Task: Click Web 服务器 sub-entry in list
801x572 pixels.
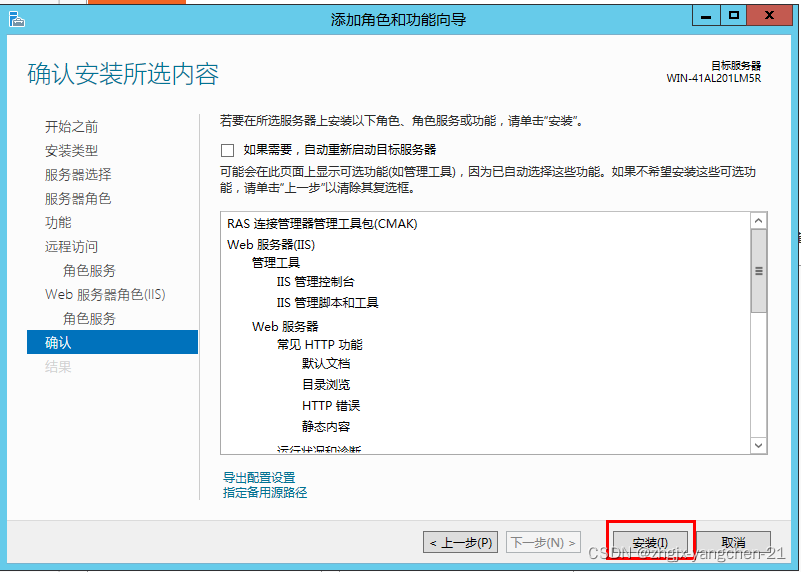Action: click(x=285, y=326)
